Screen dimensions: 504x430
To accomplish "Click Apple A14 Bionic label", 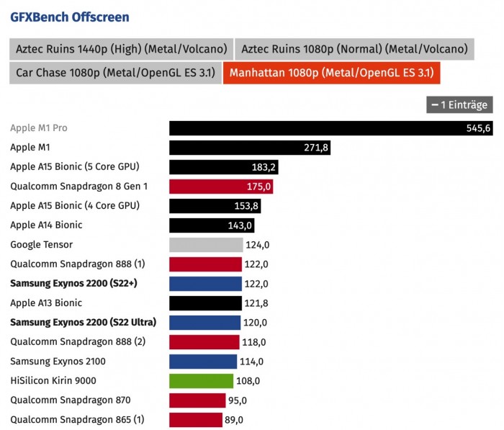I will click(46, 225).
